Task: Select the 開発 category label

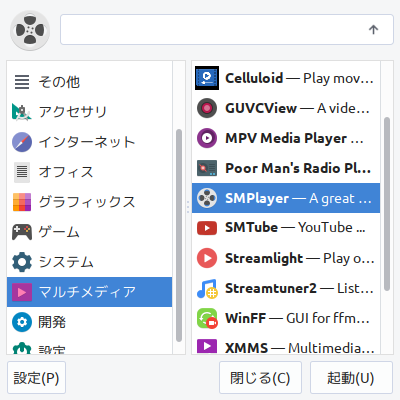Action: (x=52, y=322)
